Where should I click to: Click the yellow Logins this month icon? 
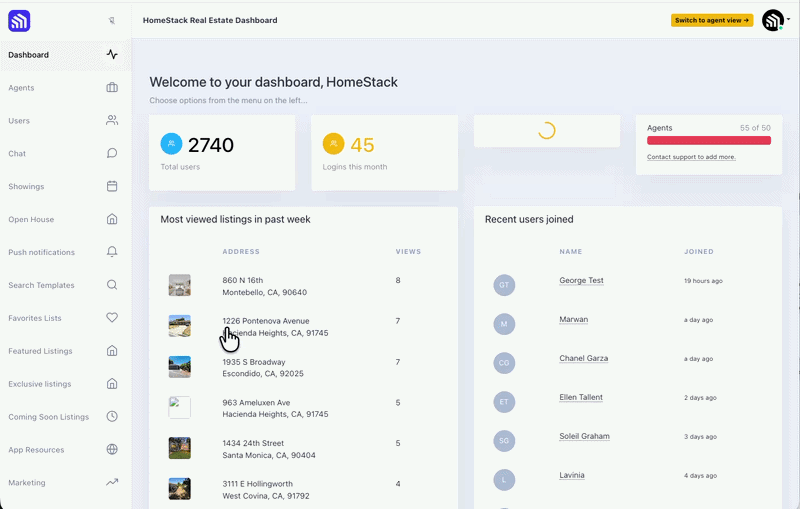coord(333,144)
